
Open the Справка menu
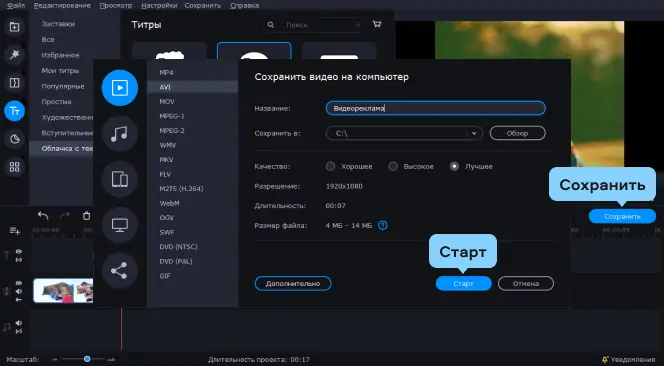[244, 6]
